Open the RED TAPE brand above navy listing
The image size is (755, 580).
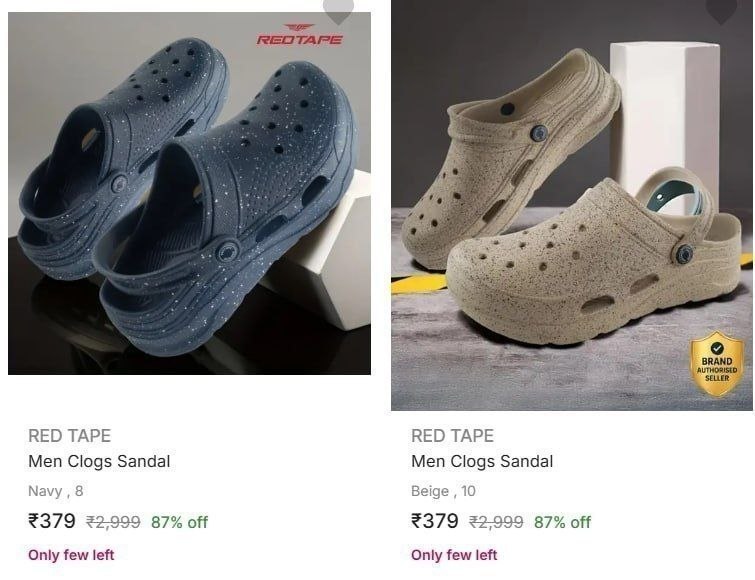69,436
